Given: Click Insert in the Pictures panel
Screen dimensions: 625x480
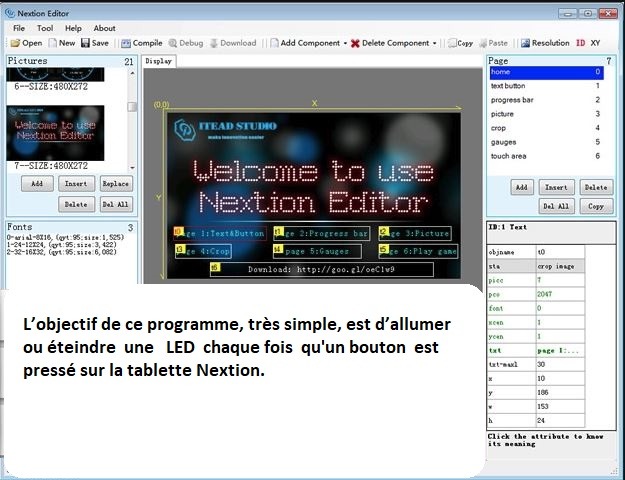Looking at the screenshot, I should coord(76,184).
